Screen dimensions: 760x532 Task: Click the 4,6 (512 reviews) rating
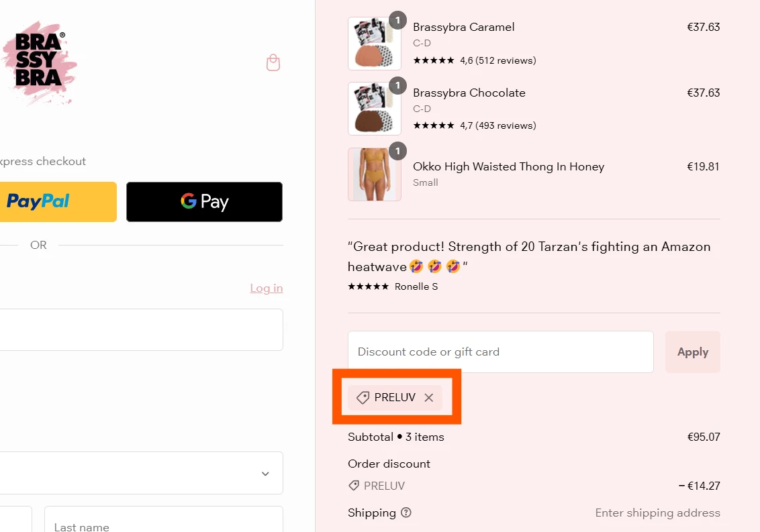click(x=498, y=60)
